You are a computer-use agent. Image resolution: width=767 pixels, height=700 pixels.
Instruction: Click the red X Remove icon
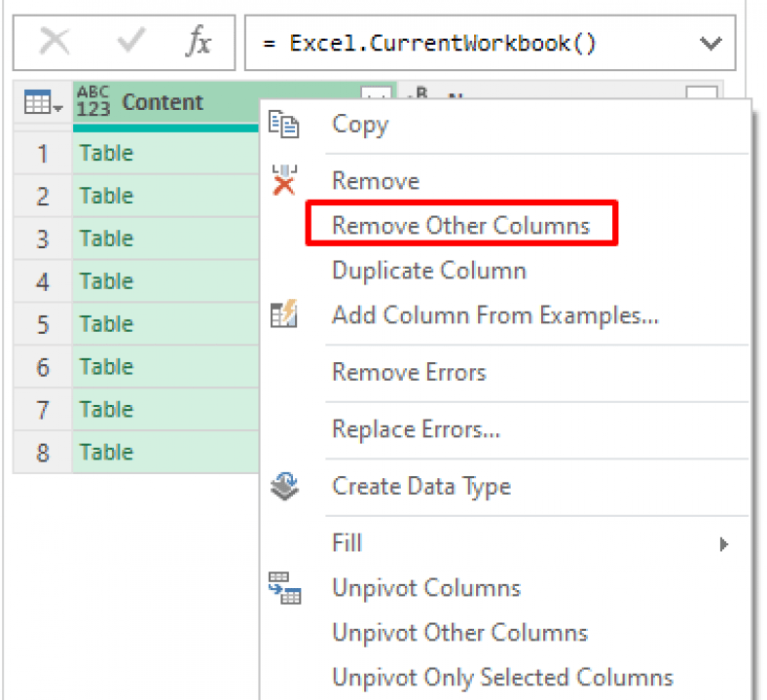click(x=284, y=180)
